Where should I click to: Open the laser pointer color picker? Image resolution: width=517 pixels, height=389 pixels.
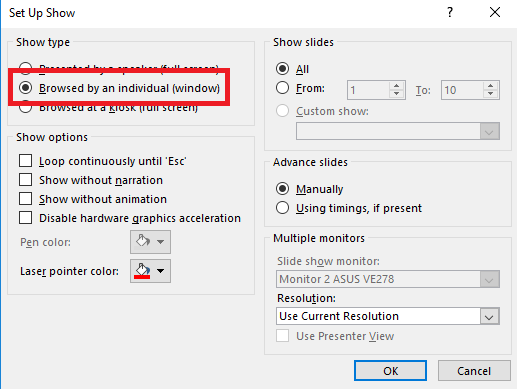point(150,271)
